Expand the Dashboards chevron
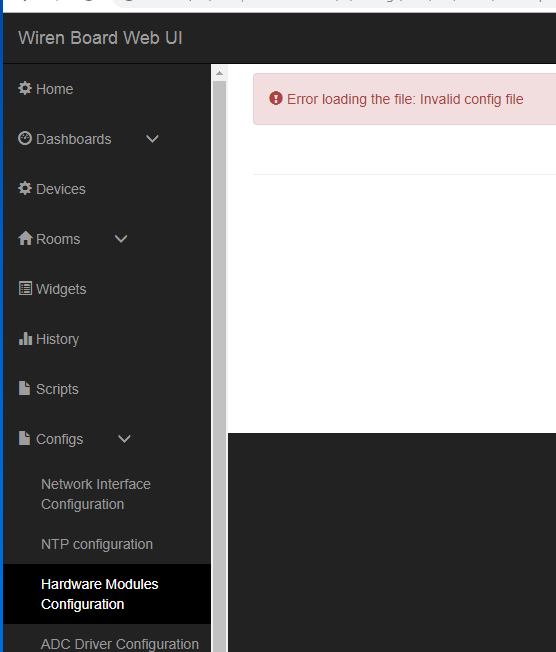The height and width of the screenshot is (652, 556). point(153,139)
